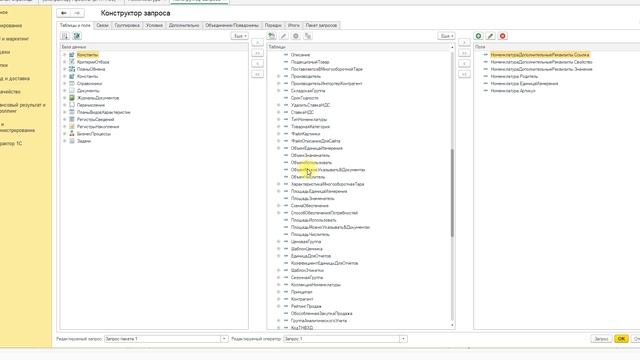Viewport: 640px width, 360px height.
Task: Click in the Запрос пакета 1 field
Action: point(162,339)
